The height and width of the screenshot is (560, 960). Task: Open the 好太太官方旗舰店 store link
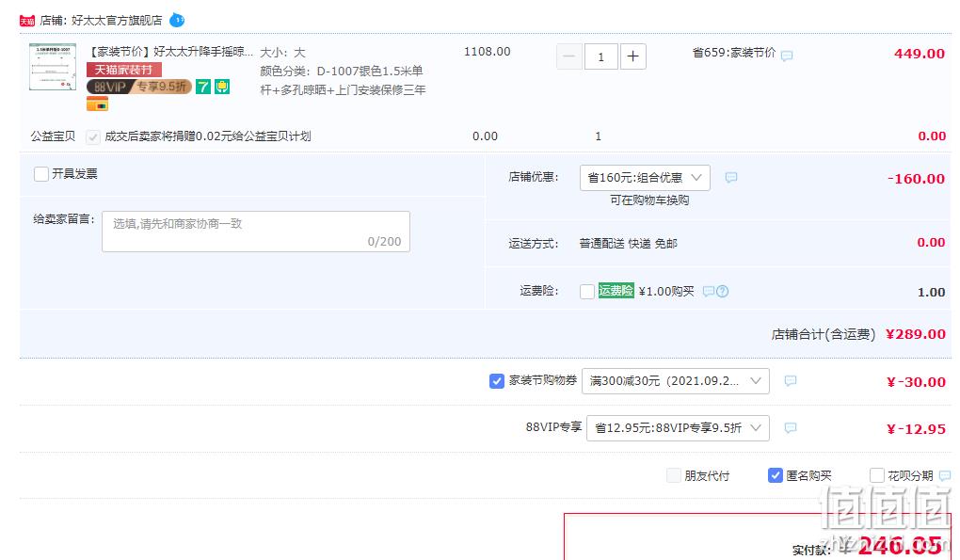(117, 20)
